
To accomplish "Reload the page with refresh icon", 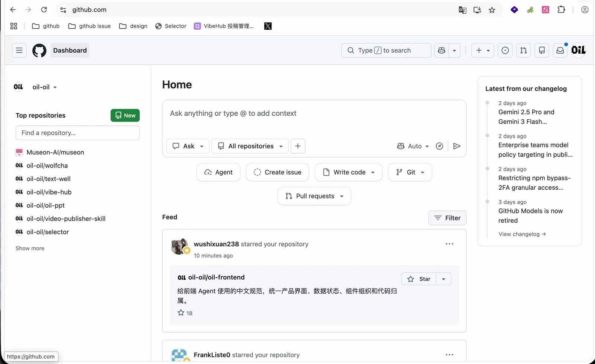I will [x=44, y=10].
